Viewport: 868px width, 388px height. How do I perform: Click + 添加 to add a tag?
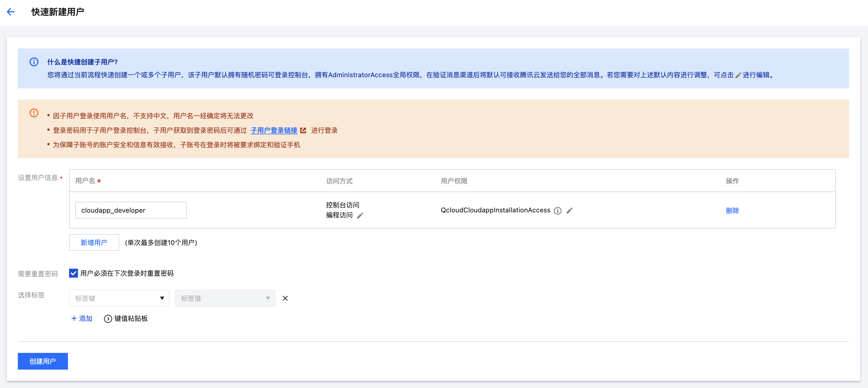point(82,319)
